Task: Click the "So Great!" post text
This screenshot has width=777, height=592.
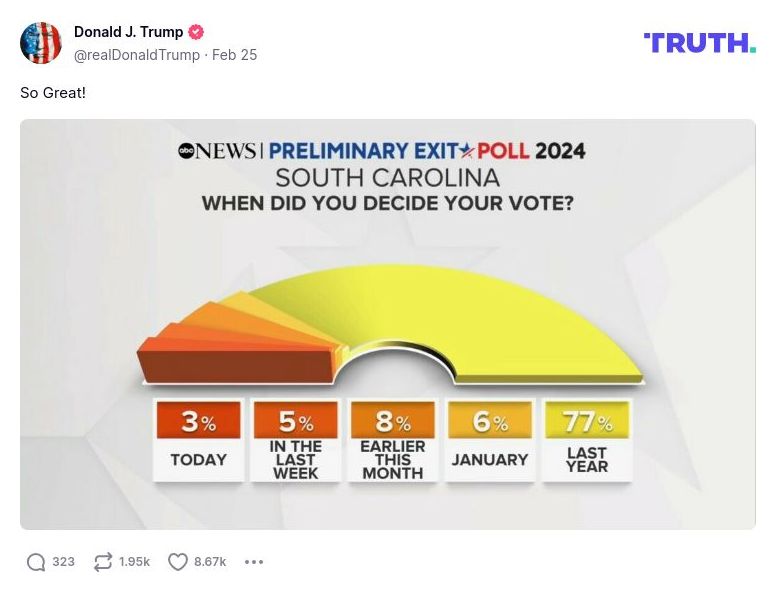Action: (x=53, y=93)
